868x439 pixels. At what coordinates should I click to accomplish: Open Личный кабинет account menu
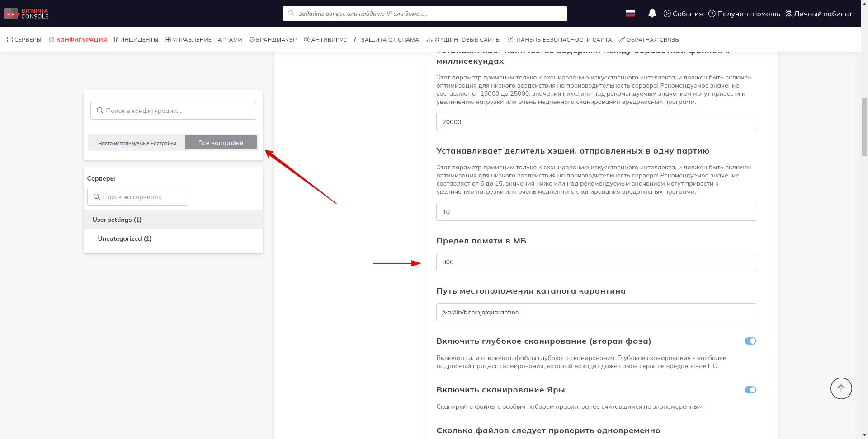(819, 14)
